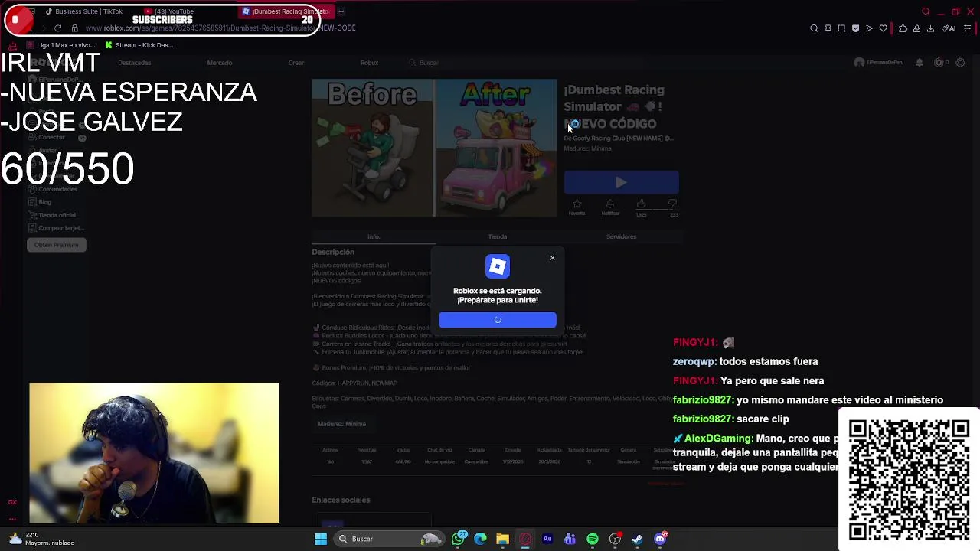This screenshot has width=980, height=551.
Task: Open Microsoft Teams from taskbar
Action: tap(570, 539)
